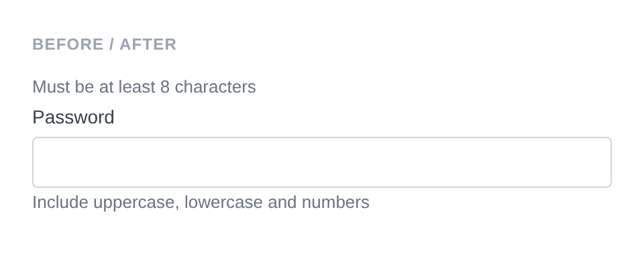Click the Password input field
The image size is (644, 271).
[x=322, y=162]
